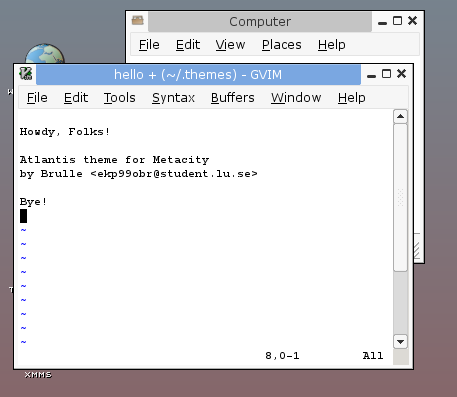Image resolution: width=457 pixels, height=397 pixels.
Task: Minimize the Computer window
Action: click(x=383, y=23)
